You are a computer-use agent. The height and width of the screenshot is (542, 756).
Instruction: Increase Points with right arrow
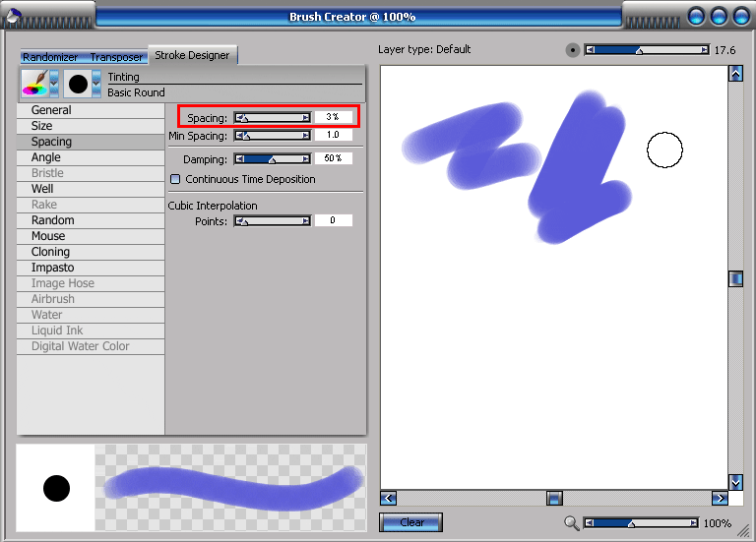[306, 221]
